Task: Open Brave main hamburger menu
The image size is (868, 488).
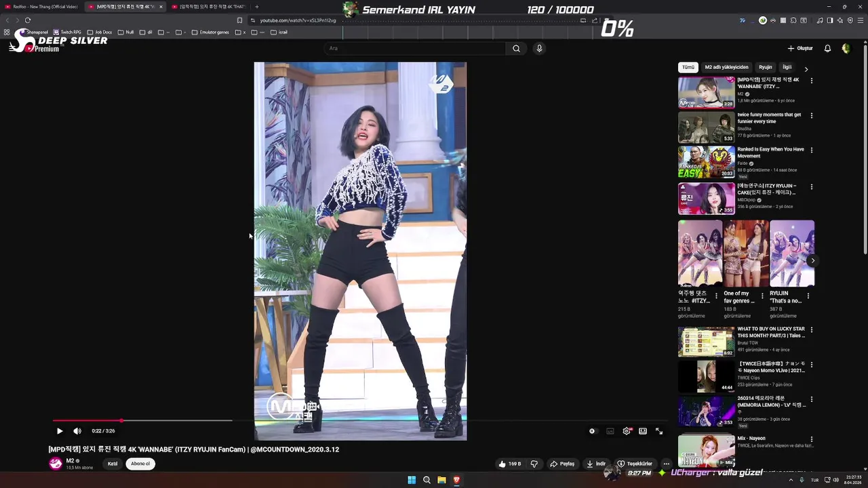Action: pyautogui.click(x=860, y=20)
